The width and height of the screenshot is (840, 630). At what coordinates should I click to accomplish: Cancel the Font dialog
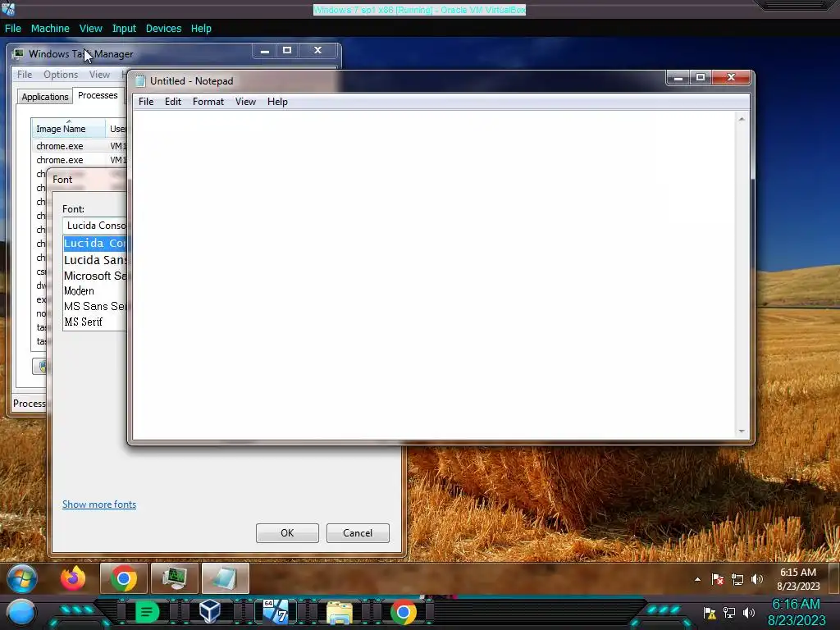coord(358,533)
